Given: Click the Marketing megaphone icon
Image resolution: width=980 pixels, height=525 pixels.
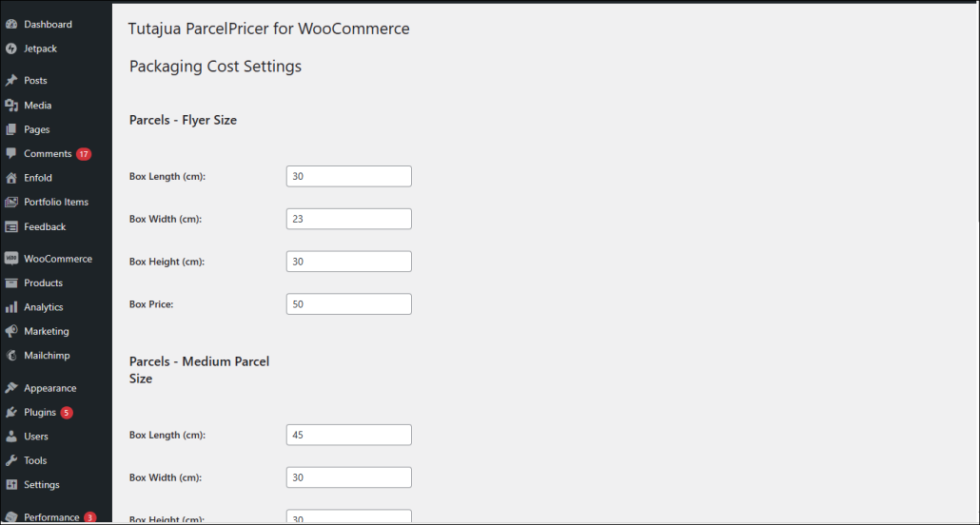Looking at the screenshot, I should (11, 331).
